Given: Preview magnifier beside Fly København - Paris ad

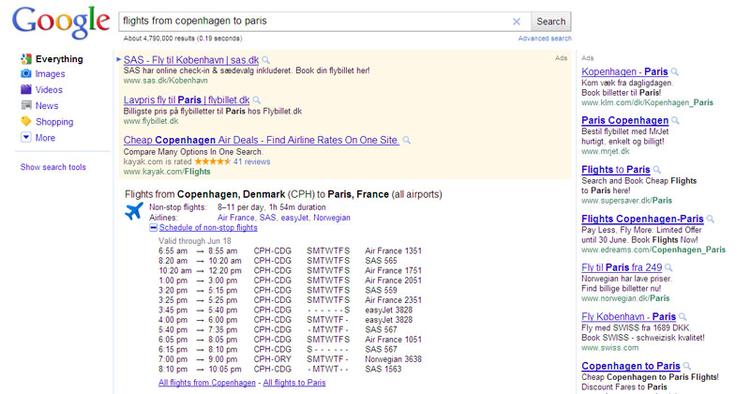Looking at the screenshot, I should (x=683, y=317).
